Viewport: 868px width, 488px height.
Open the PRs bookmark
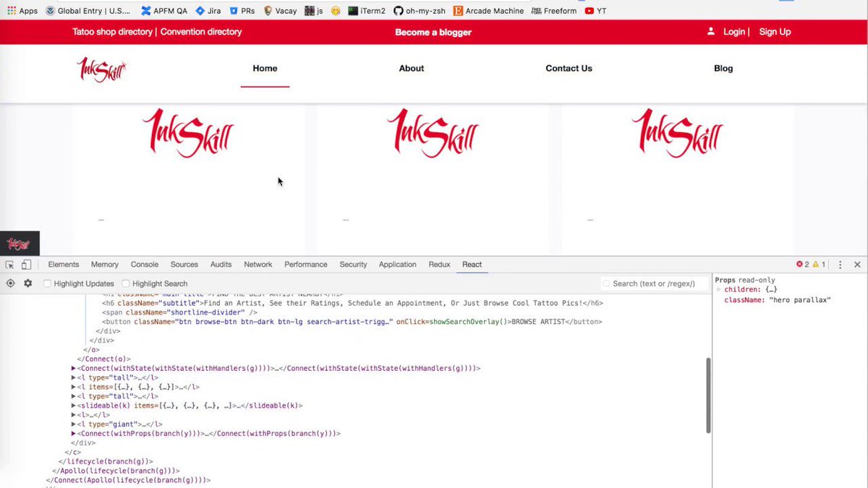pos(242,11)
